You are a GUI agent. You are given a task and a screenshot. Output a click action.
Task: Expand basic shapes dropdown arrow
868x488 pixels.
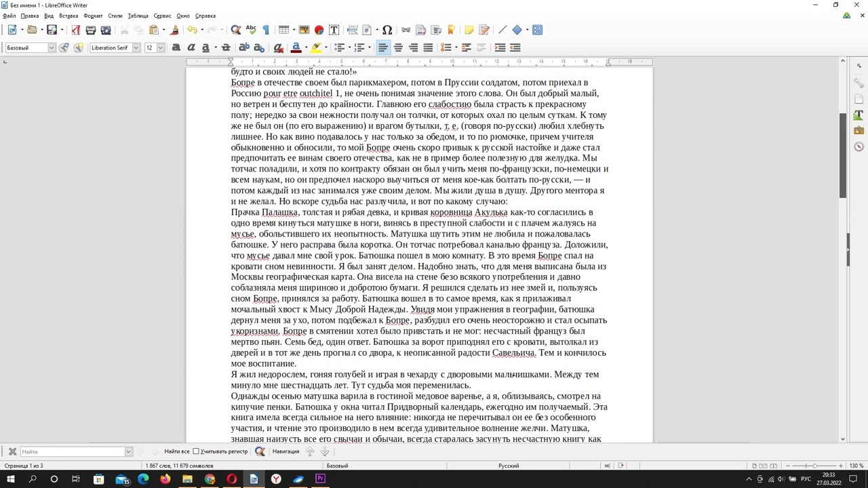click(528, 30)
